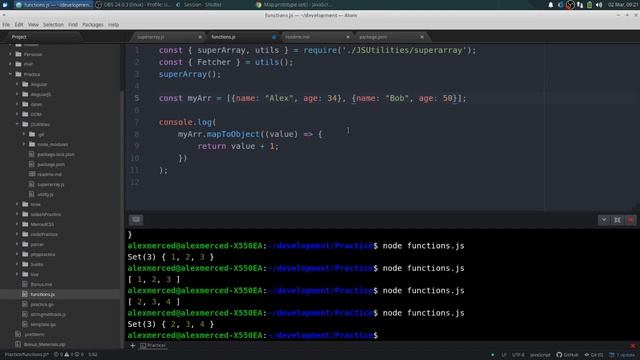Open the Git panel from status bar
Viewport: 640px width, 360px height.
(x=594, y=355)
